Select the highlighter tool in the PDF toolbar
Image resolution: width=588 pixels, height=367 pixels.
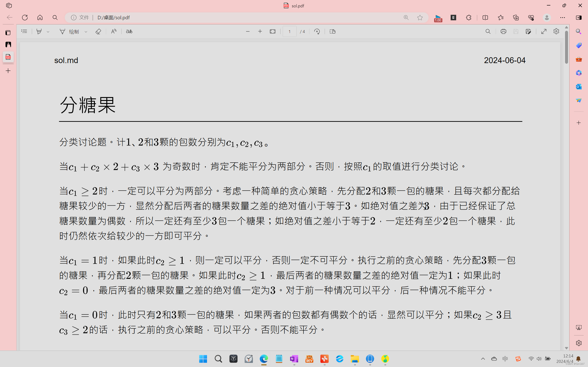coord(39,31)
